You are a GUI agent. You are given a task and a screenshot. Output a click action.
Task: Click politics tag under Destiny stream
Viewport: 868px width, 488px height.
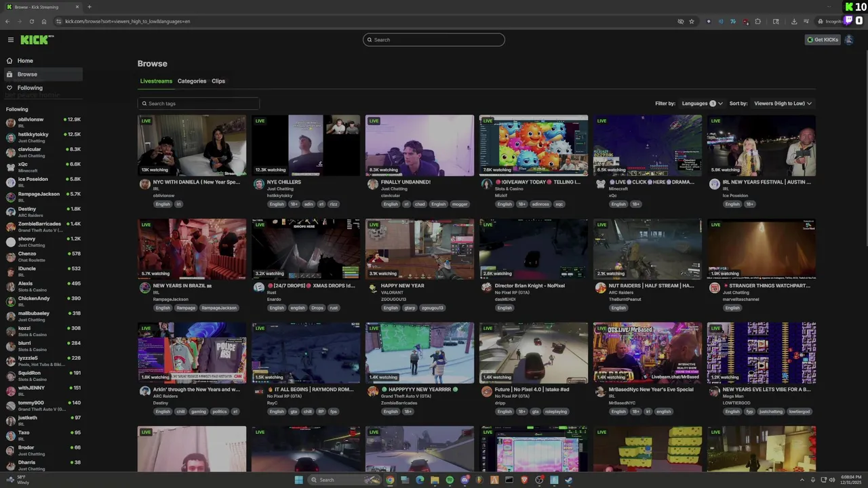coord(220,411)
